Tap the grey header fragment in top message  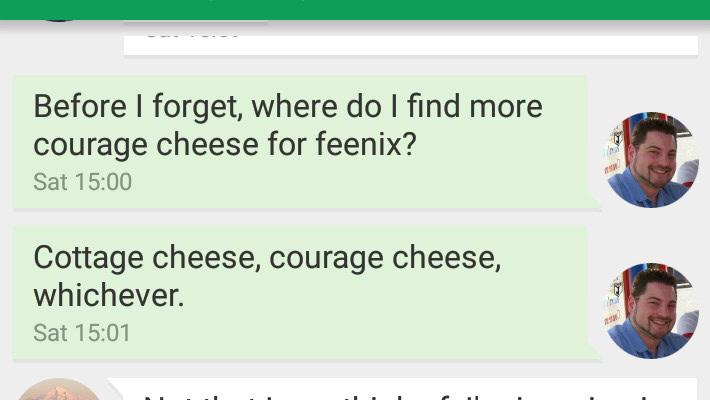pos(196,22)
